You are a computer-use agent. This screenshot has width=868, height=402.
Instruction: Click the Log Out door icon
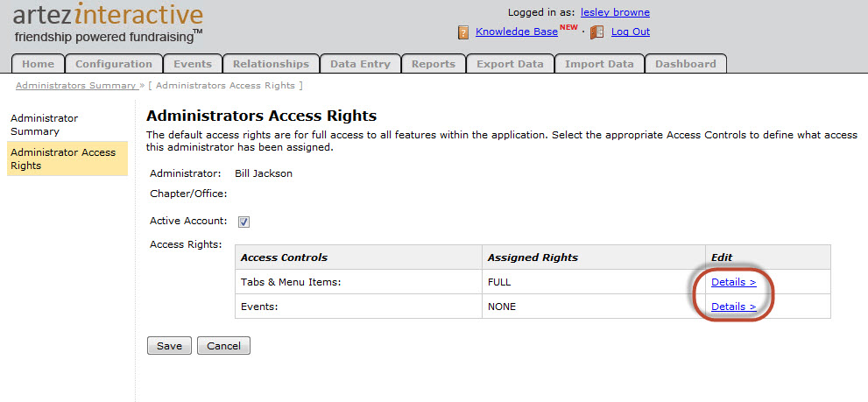point(597,32)
